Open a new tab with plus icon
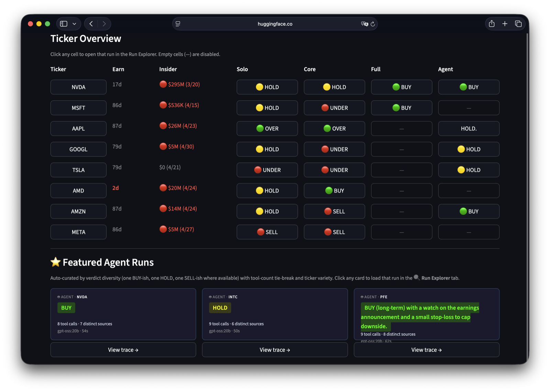Viewport: 550px width, 392px height. [x=505, y=24]
